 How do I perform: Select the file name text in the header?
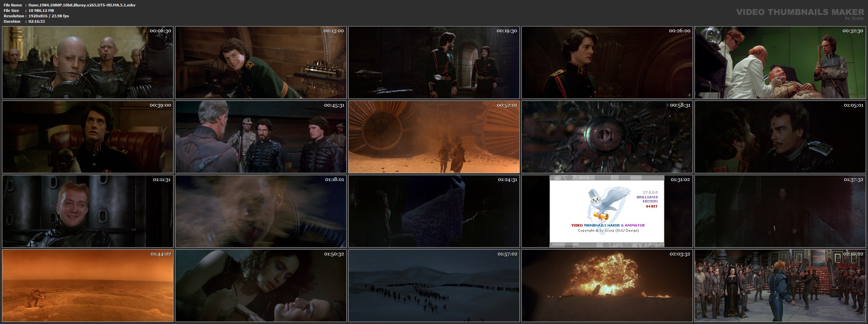82,5
